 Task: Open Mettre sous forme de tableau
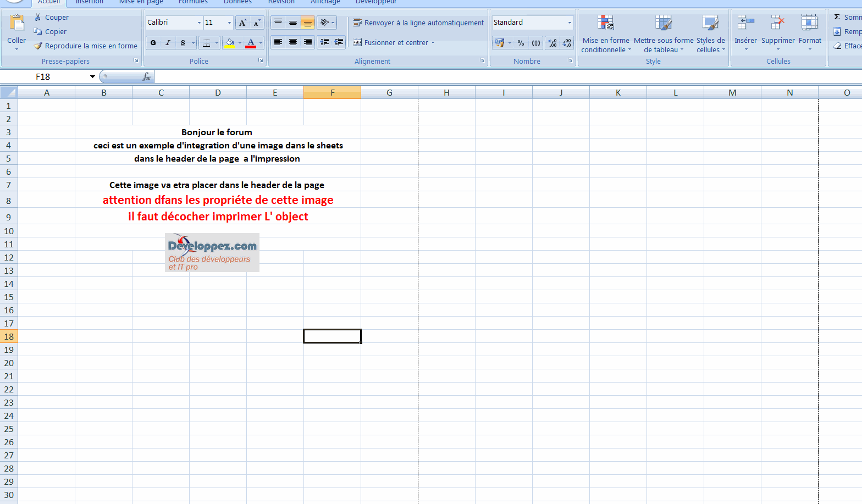(664, 34)
